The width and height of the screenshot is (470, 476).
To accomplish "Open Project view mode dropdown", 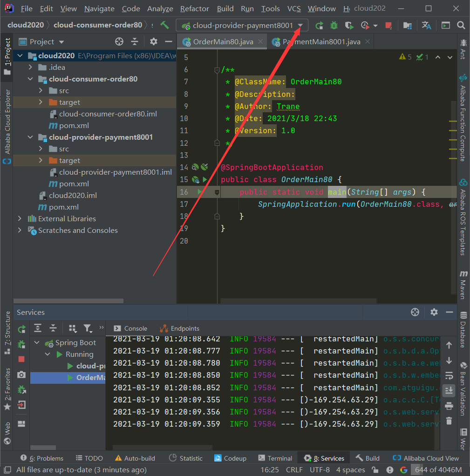I will pos(61,42).
